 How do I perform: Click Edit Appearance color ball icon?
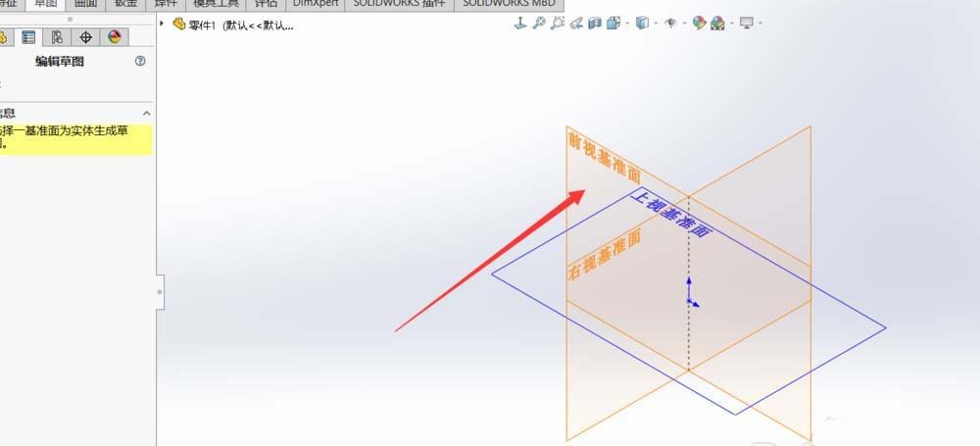point(699,24)
